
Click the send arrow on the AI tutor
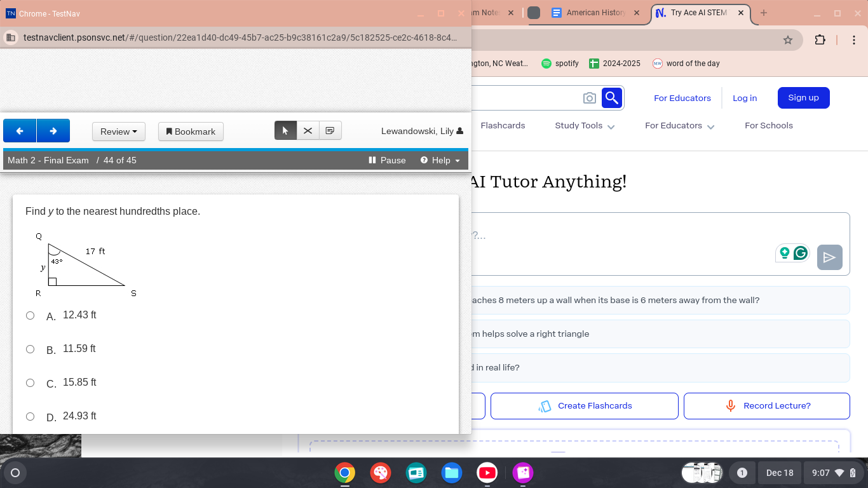click(829, 257)
